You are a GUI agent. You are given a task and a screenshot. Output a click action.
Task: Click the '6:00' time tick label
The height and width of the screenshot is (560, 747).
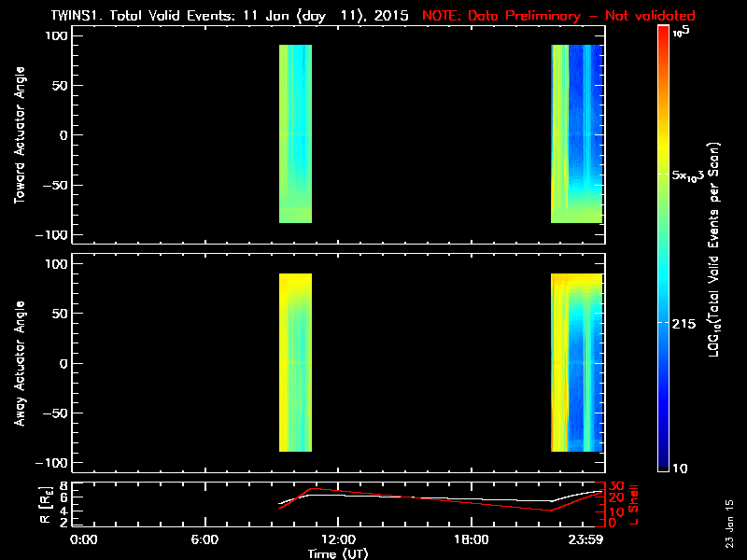point(204,539)
